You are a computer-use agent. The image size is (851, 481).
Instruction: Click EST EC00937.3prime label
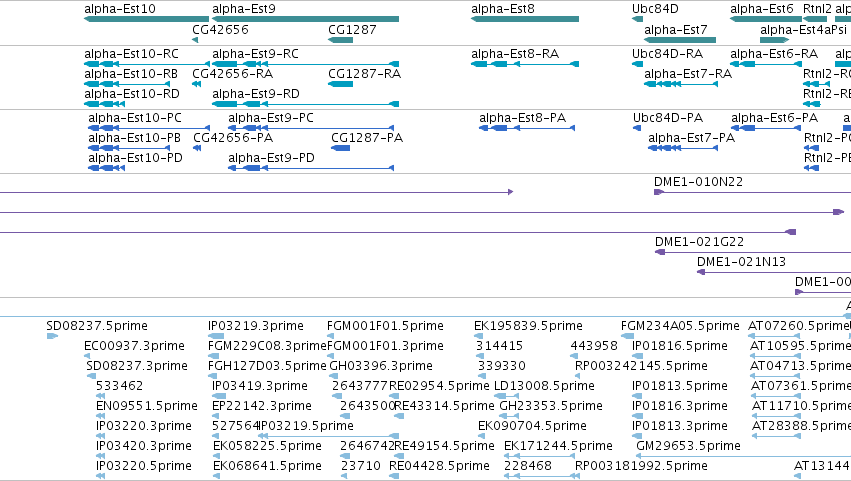134,346
